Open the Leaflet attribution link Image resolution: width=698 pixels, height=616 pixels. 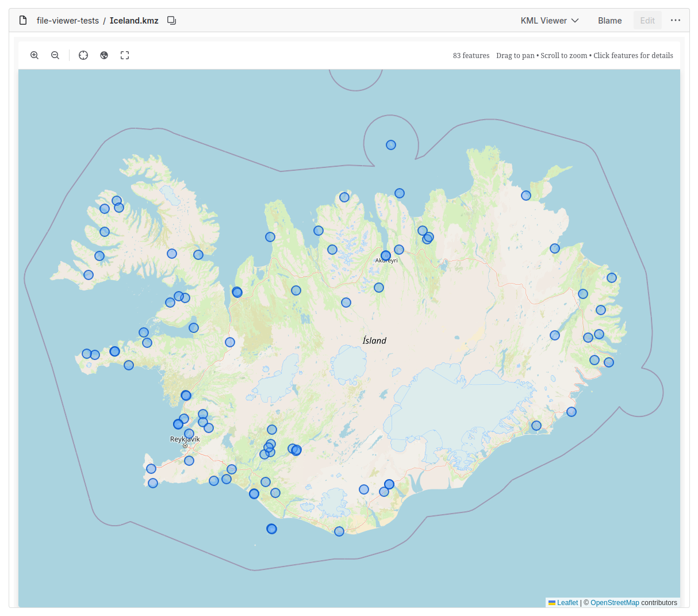coord(567,602)
